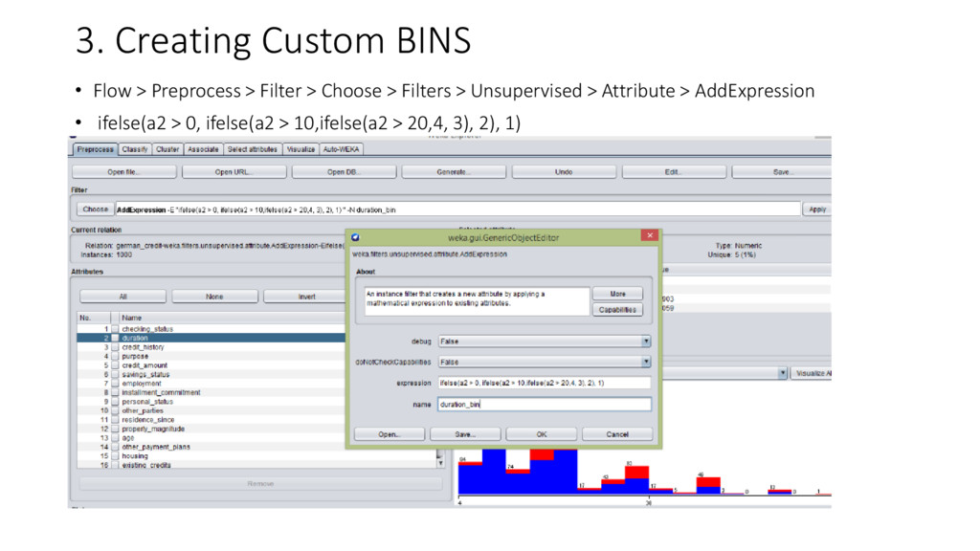This screenshot has height=551, width=980.
Task: Undo the last change with Undo button
Action: pyautogui.click(x=563, y=172)
